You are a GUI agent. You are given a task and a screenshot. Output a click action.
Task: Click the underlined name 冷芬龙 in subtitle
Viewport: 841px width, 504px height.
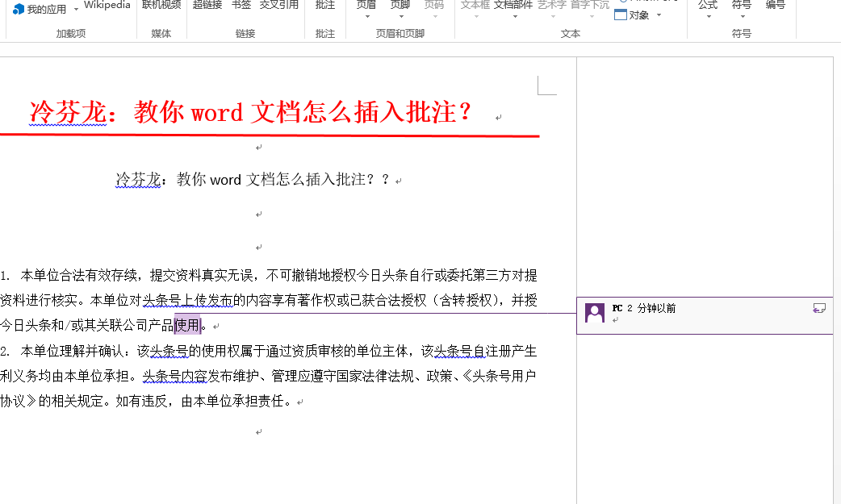(x=138, y=179)
